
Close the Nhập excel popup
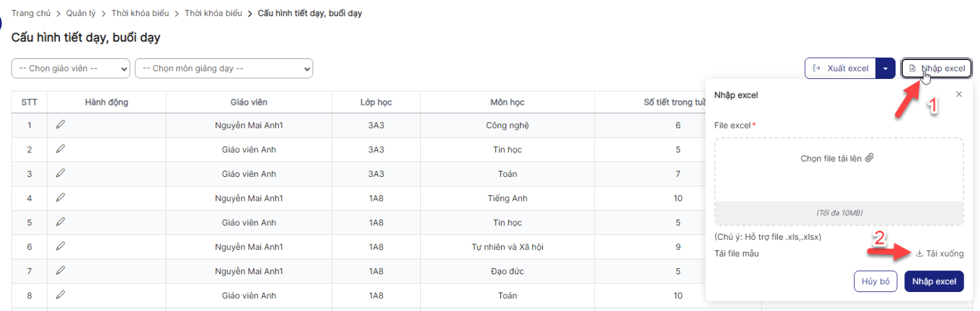pyautogui.click(x=959, y=94)
